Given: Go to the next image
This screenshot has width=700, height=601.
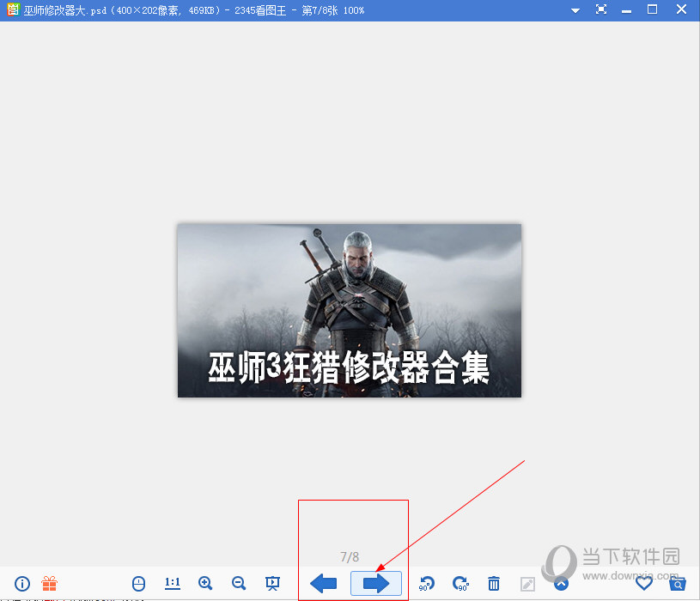Looking at the screenshot, I should [375, 584].
